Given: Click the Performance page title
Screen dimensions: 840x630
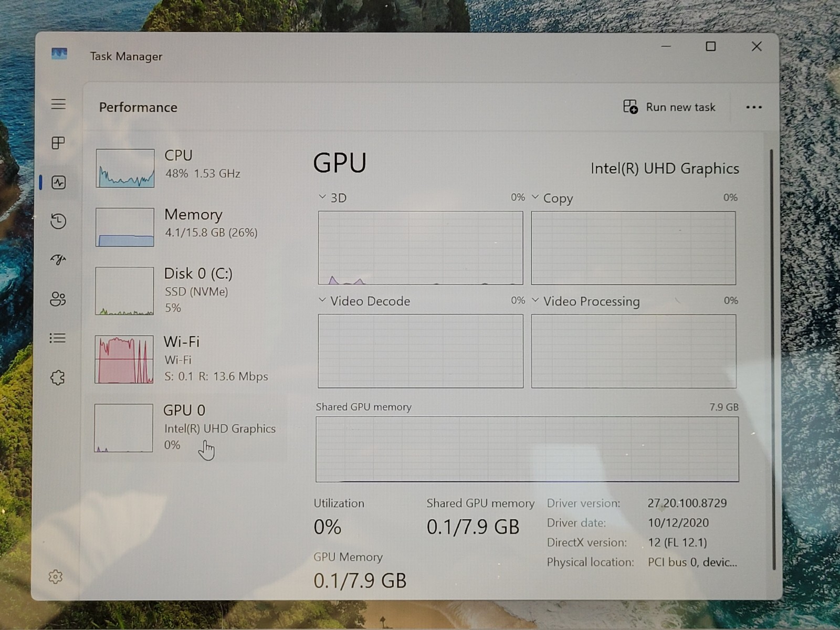Looking at the screenshot, I should 138,107.
